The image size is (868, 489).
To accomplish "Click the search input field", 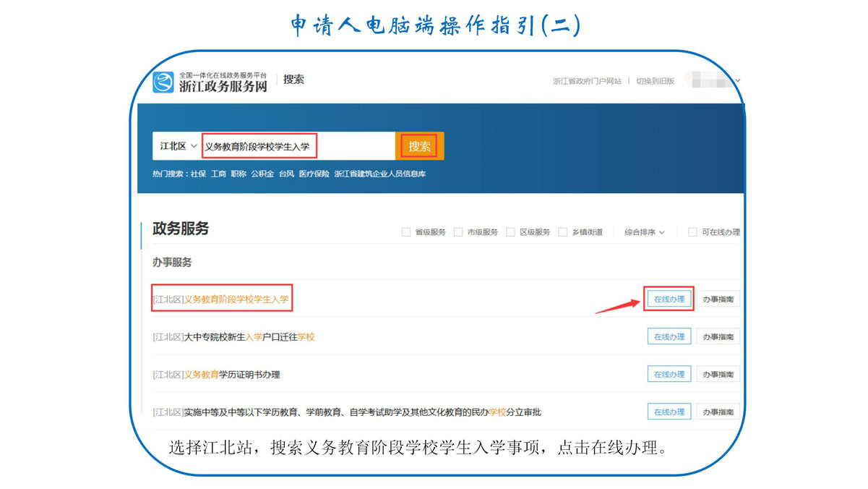I will 296,146.
